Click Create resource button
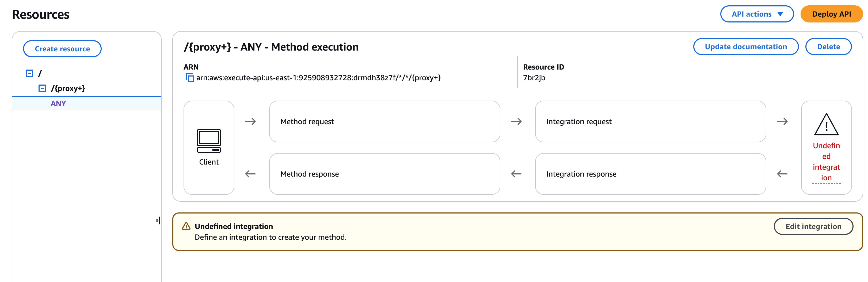Image resolution: width=868 pixels, height=282 pixels. tap(62, 49)
